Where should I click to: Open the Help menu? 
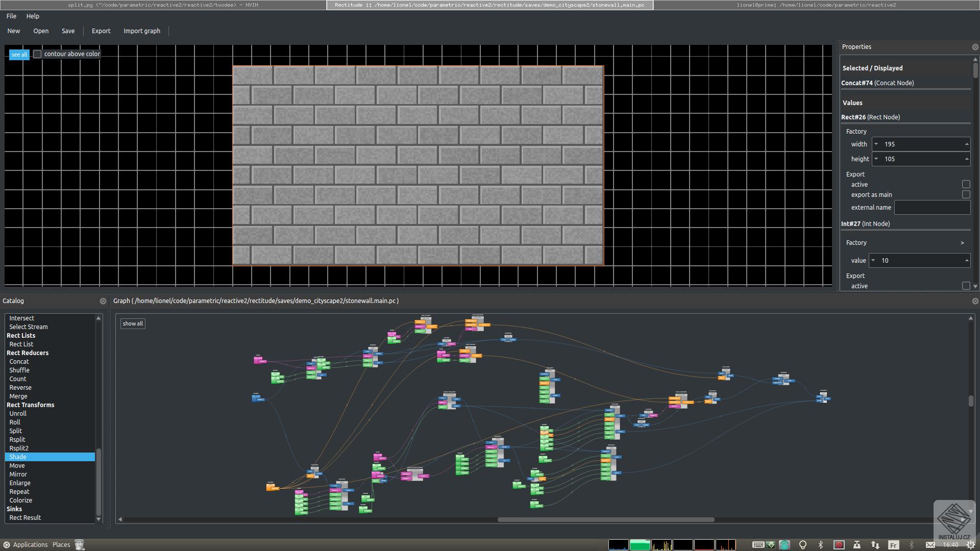point(33,16)
